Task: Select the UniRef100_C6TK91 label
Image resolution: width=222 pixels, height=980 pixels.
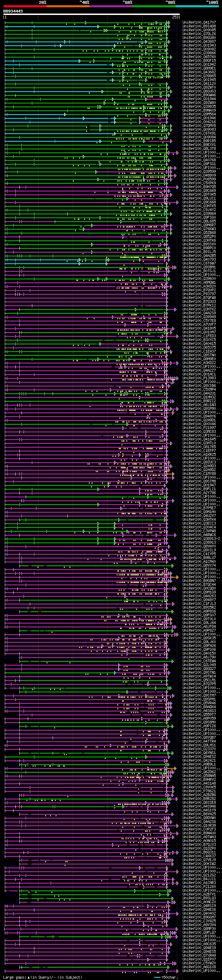Action: [199, 133]
